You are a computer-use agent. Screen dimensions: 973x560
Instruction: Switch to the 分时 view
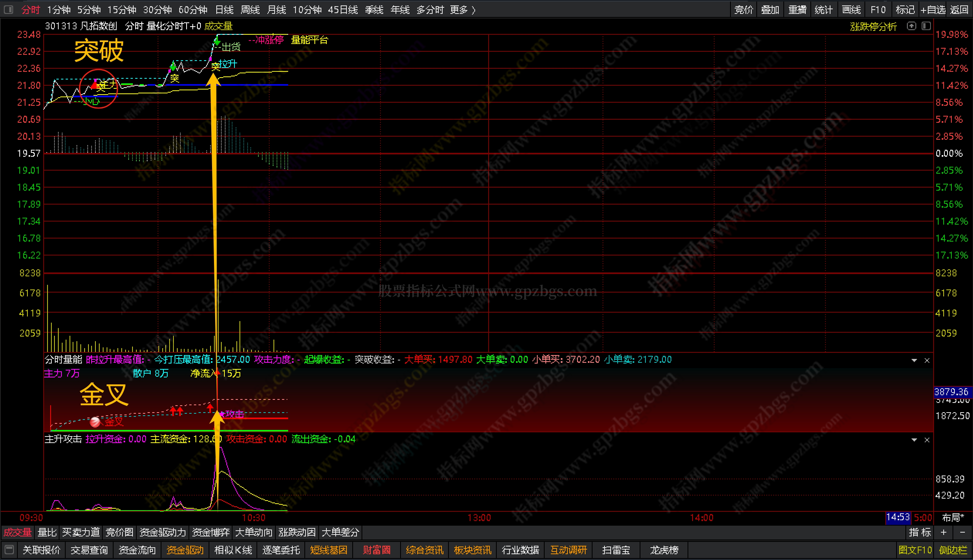31,10
